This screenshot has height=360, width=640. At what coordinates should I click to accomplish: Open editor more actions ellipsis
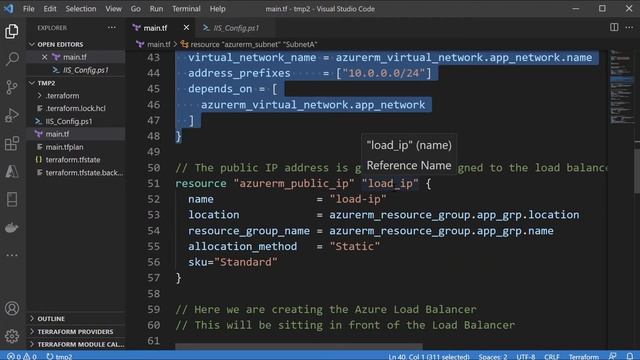629,27
